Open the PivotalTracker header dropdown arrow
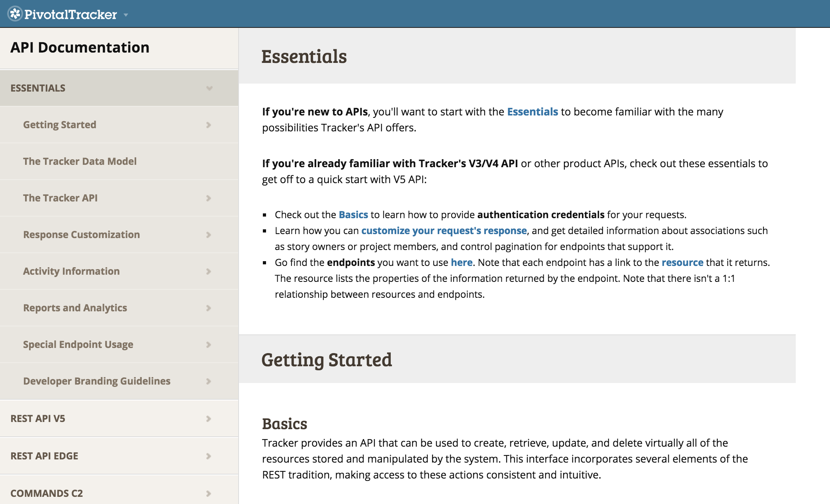Viewport: 830px width, 504px height. click(x=126, y=15)
